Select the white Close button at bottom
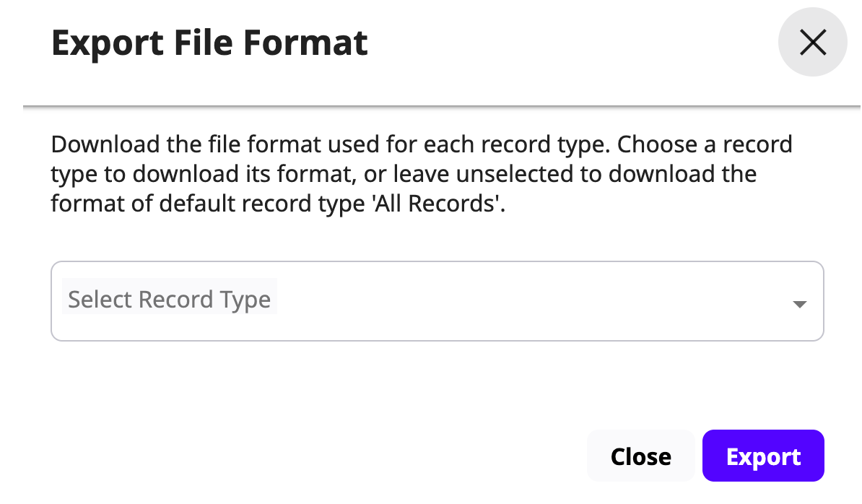Screen dimensions: 862x504 pyautogui.click(x=640, y=456)
